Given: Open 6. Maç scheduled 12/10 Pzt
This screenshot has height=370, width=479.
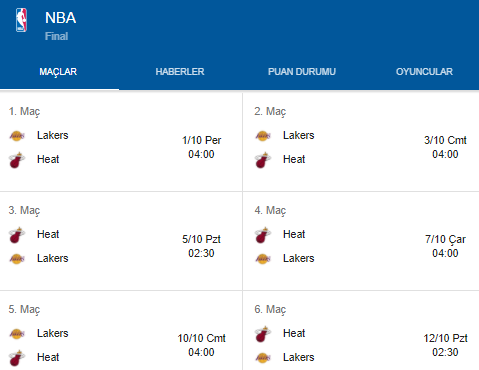Looking at the screenshot, I should click(x=361, y=330).
